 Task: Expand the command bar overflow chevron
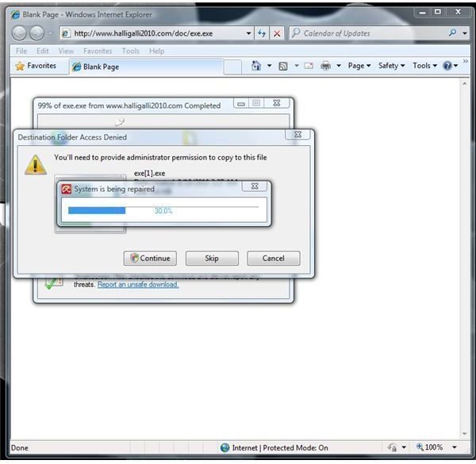(x=466, y=61)
